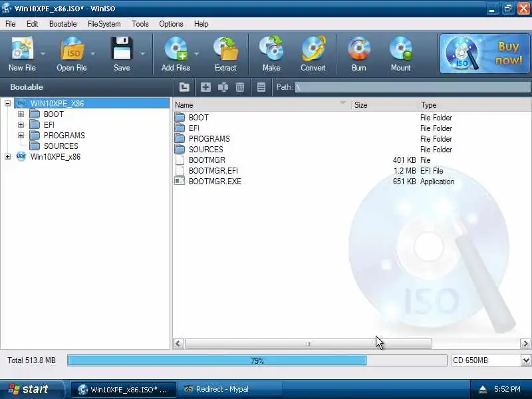Open the FileSystem menu

click(104, 24)
